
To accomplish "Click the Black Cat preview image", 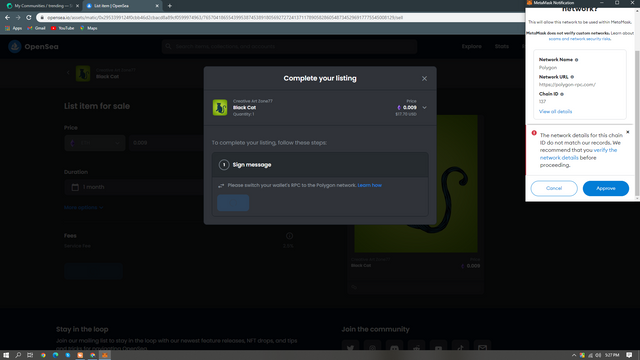I will [x=416, y=184].
